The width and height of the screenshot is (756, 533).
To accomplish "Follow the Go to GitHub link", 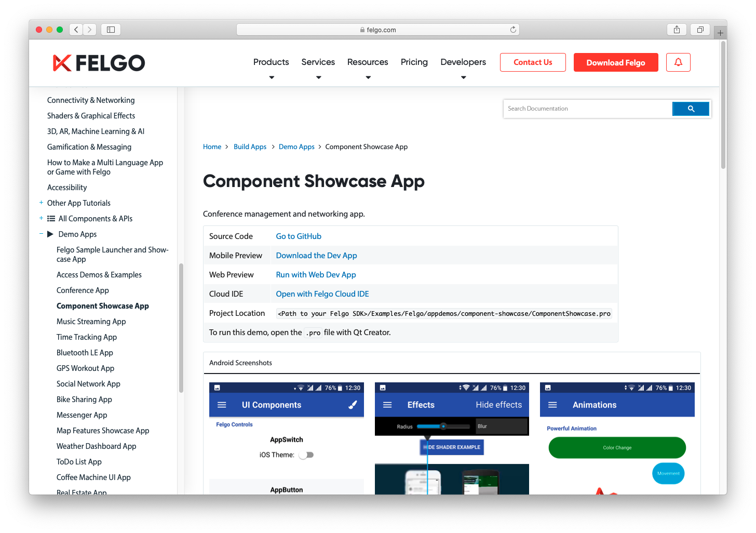I will pos(299,236).
